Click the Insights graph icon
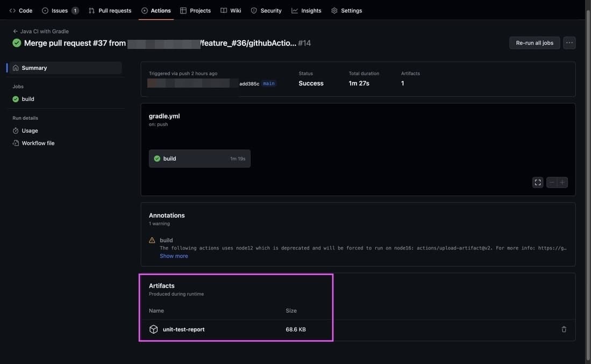This screenshot has height=364, width=591. pyautogui.click(x=294, y=11)
